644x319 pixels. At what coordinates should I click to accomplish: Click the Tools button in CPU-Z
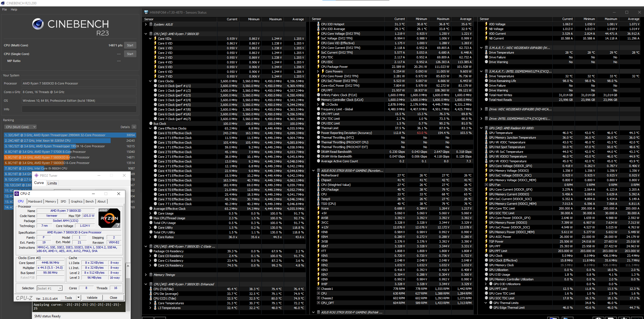pyautogui.click(x=68, y=298)
